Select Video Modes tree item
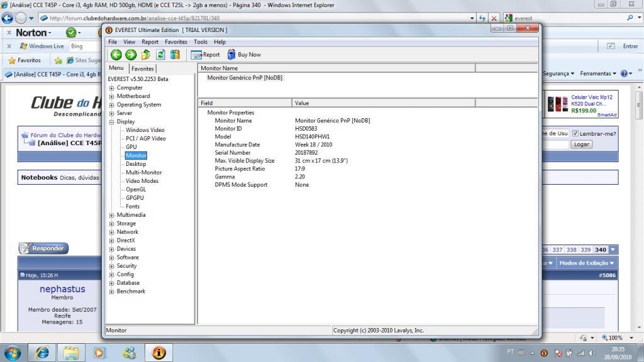The height and width of the screenshot is (362, 644). (142, 181)
